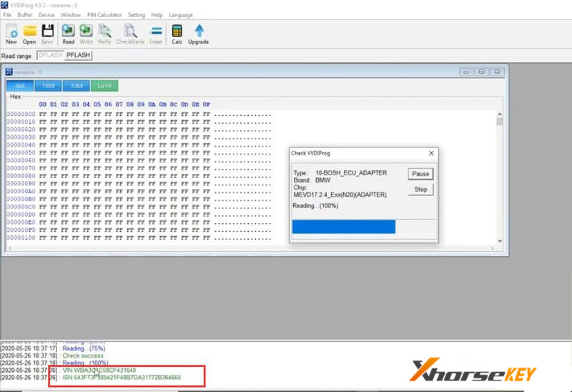This screenshot has height=392, width=572.
Task: Click the Verify toolbar icon
Action: click(104, 34)
